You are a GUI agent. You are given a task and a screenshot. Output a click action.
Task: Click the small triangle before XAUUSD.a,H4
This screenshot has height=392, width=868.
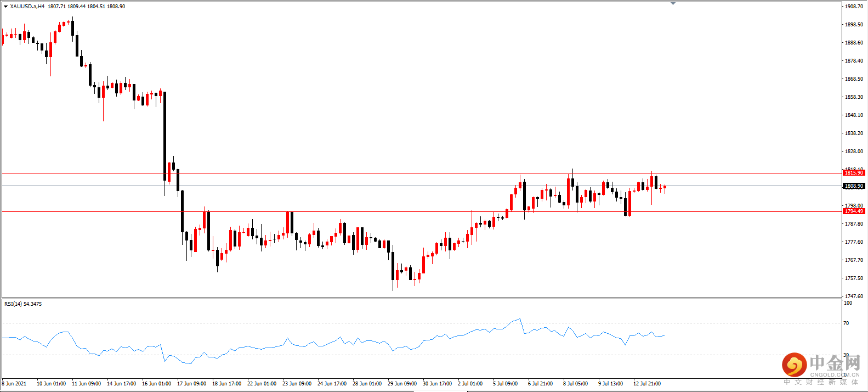click(x=5, y=7)
